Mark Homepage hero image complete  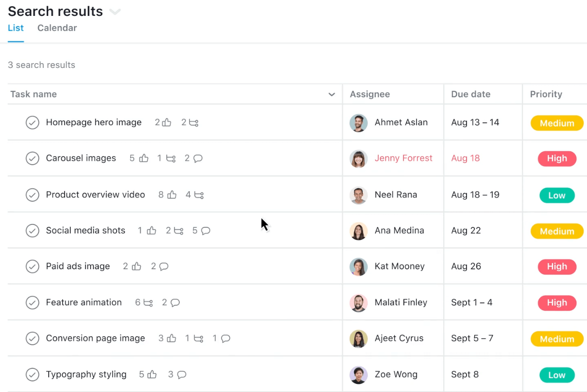click(x=32, y=123)
